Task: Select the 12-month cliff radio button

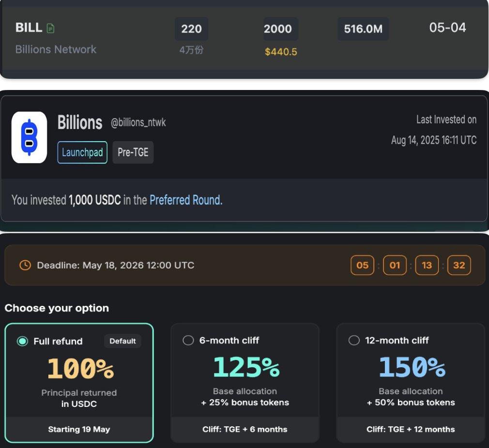Action: [x=354, y=340]
